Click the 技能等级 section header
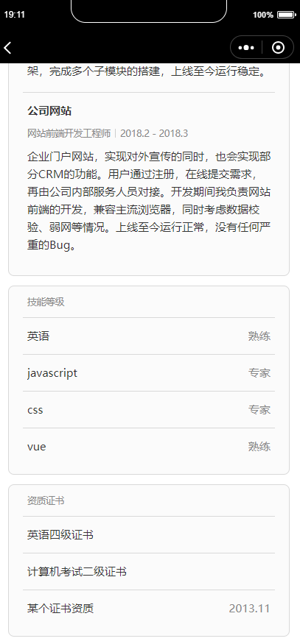The width and height of the screenshot is (300, 644). click(x=46, y=302)
